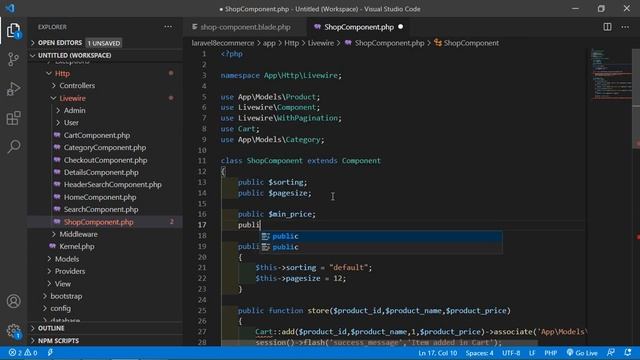Open CheckoutComponent.php file

coord(105,160)
